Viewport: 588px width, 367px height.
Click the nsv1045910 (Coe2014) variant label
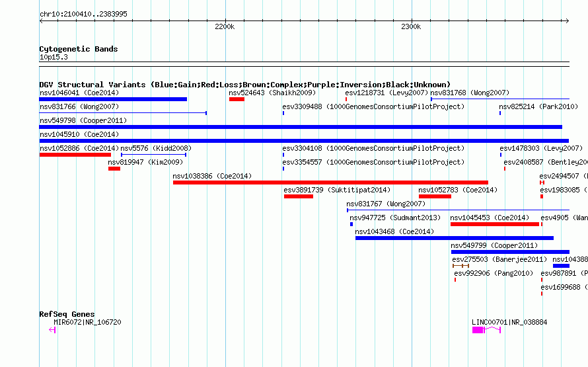(79, 134)
